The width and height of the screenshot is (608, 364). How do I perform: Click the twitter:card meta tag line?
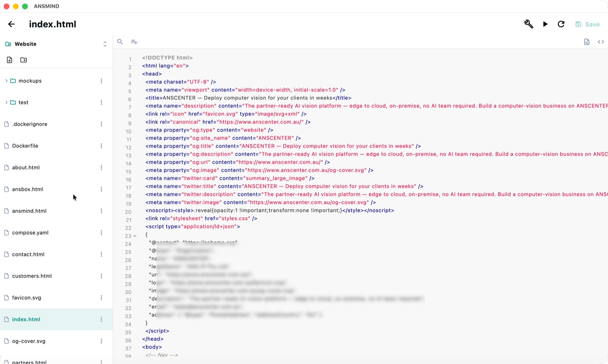click(x=230, y=178)
